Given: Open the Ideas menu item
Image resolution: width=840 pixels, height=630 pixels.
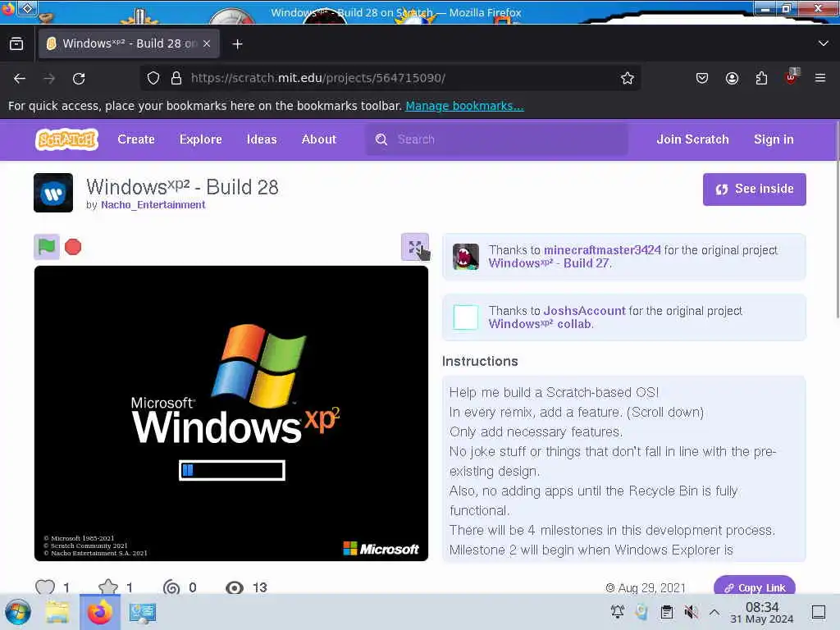Looking at the screenshot, I should 262,139.
